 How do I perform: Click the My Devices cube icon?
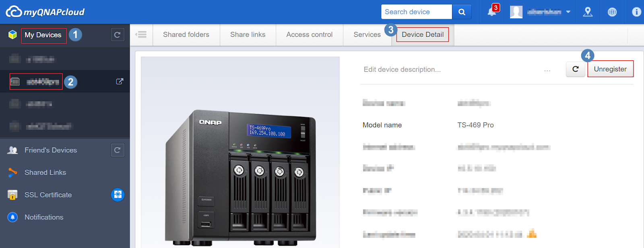coord(12,35)
